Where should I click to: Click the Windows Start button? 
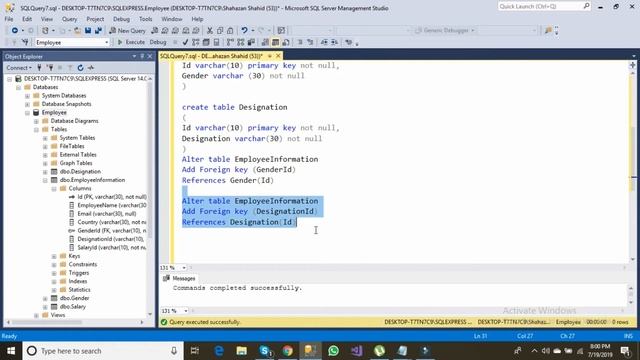click(11, 351)
